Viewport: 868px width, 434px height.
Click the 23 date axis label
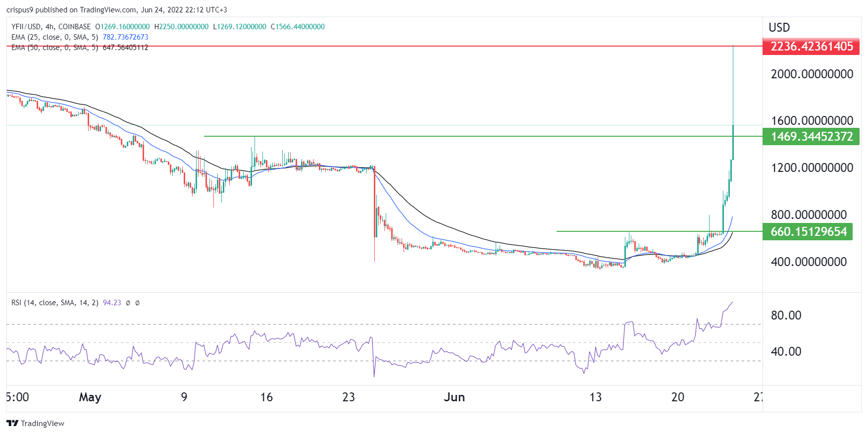click(x=349, y=397)
